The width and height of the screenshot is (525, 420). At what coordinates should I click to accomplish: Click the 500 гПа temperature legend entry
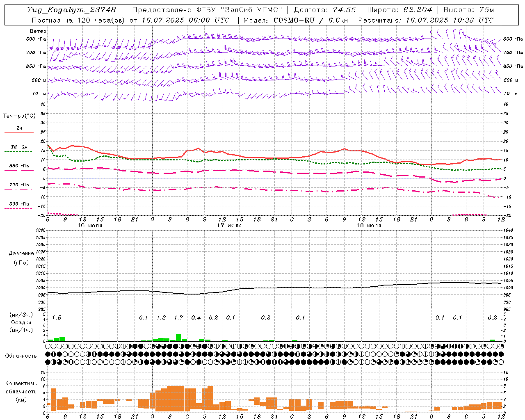[x=19, y=204]
